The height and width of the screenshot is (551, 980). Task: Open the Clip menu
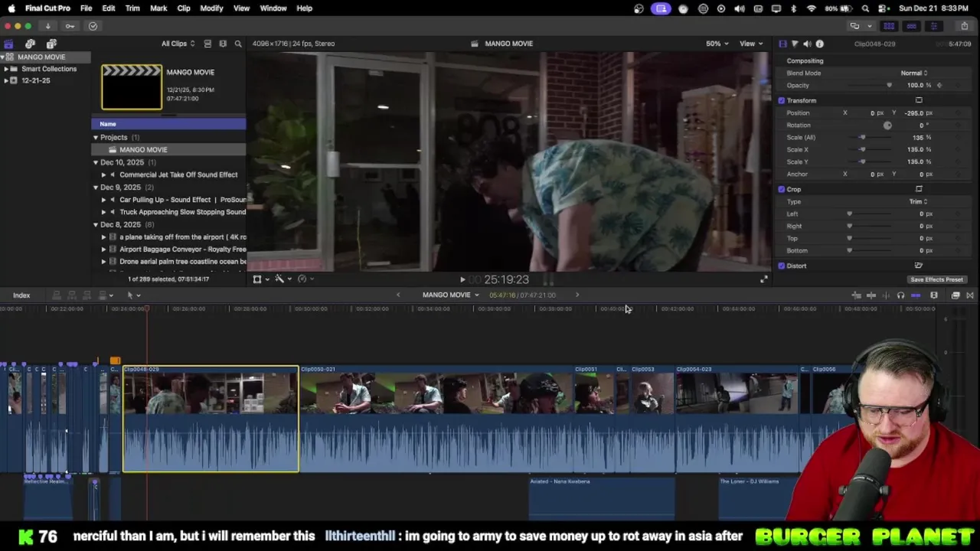tap(184, 8)
